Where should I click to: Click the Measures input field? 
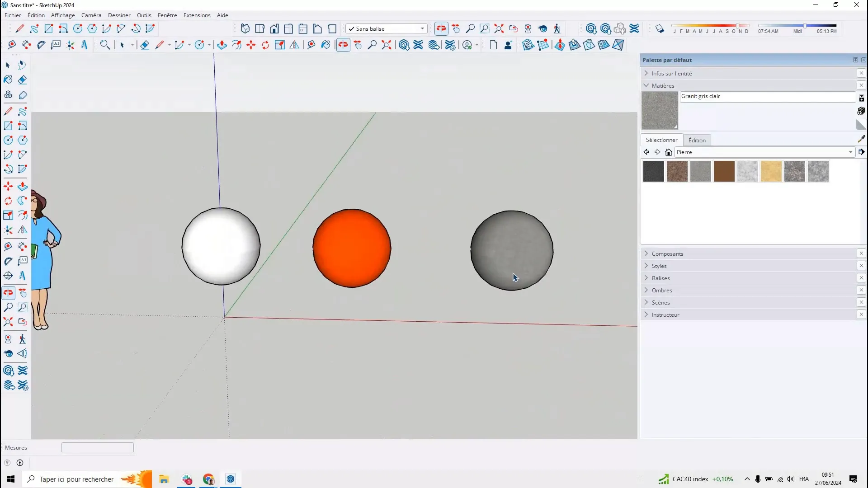97,447
